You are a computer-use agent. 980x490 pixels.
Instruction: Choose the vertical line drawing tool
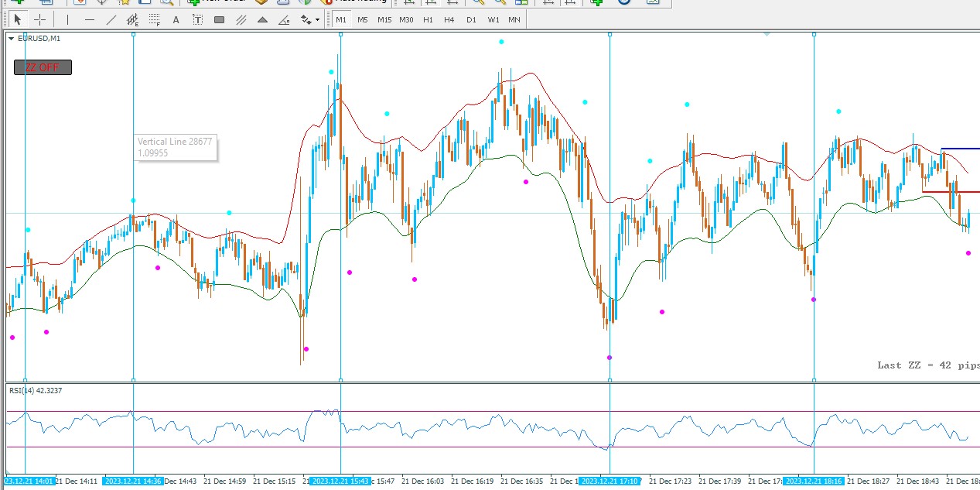67,19
